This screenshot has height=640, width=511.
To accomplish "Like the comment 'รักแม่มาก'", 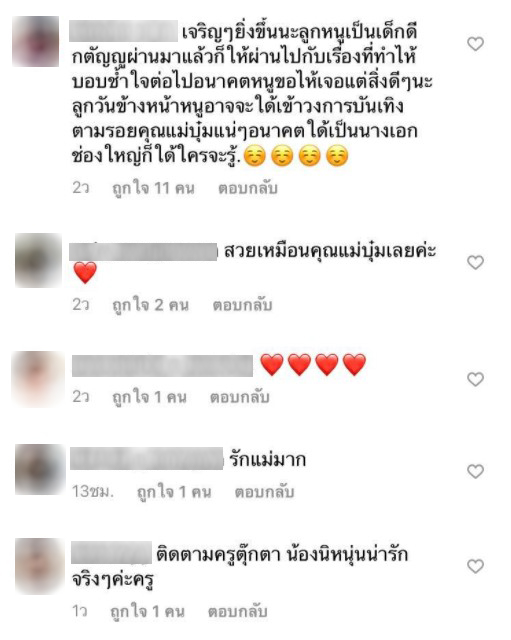I will pos(475,471).
